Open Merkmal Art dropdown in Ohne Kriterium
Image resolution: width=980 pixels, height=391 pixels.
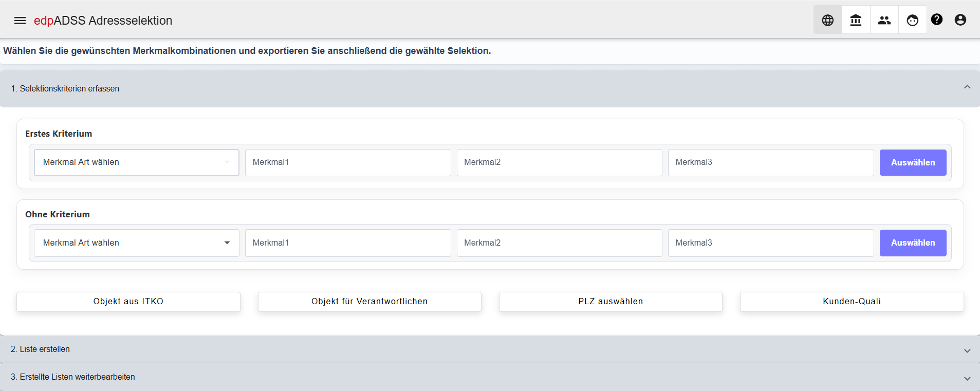pos(137,243)
